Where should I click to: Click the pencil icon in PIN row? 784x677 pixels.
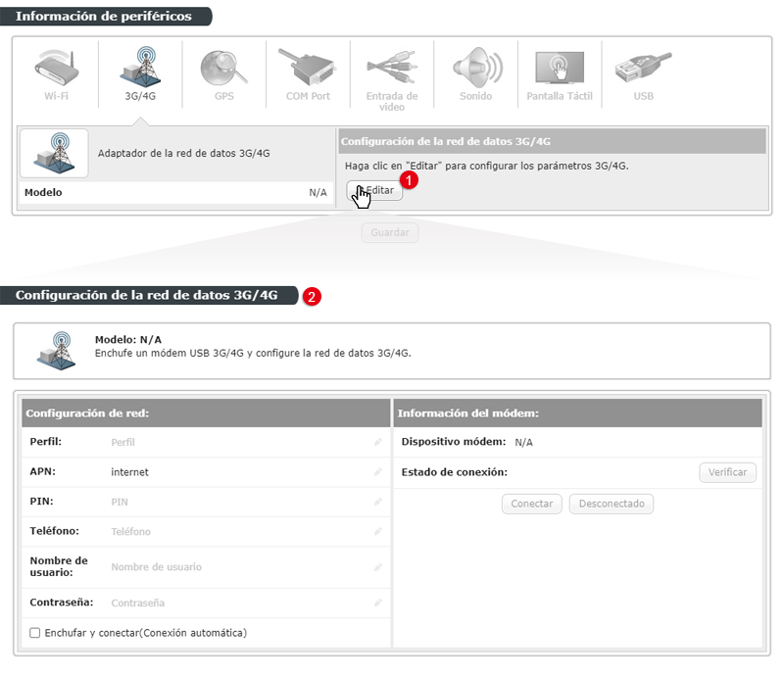click(378, 502)
